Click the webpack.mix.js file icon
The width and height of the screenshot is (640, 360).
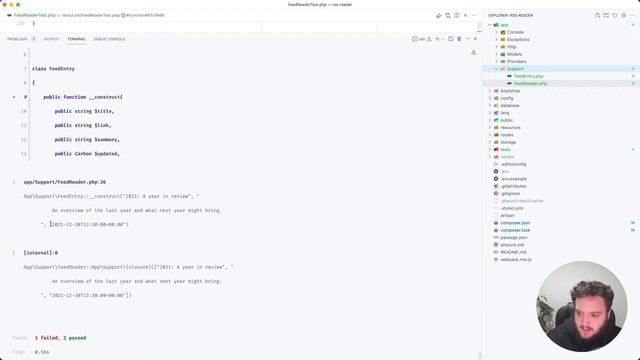click(496, 260)
